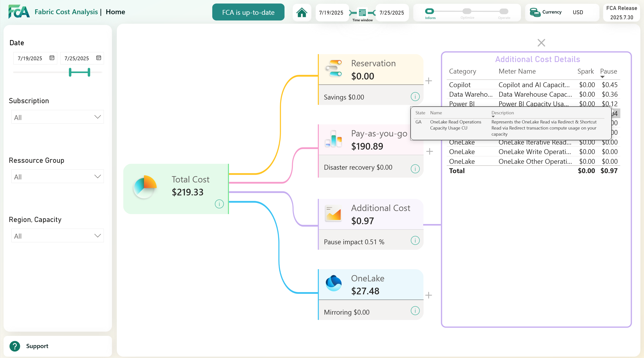The height and width of the screenshot is (358, 644).
Task: Sort table by Pause column header
Action: 608,71
